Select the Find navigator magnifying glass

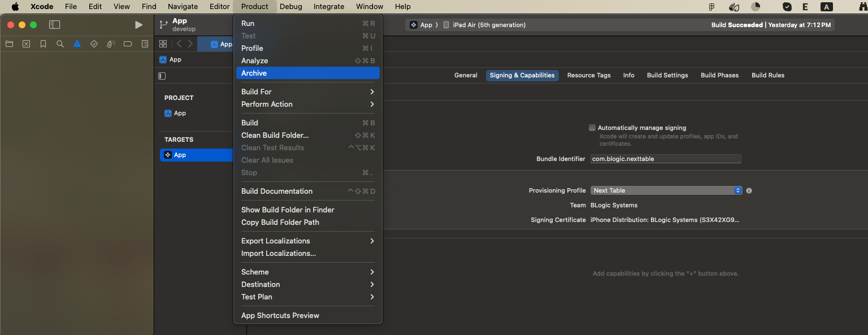[x=60, y=43]
